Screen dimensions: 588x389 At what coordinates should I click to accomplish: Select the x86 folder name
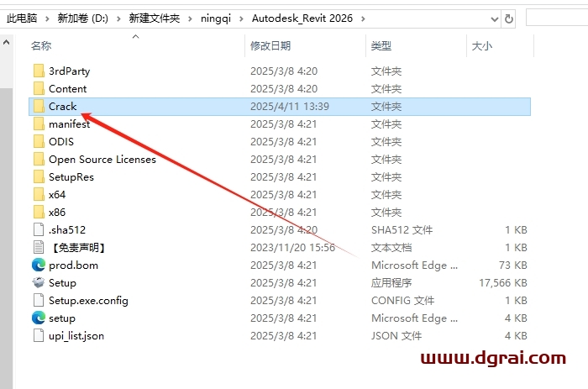[x=57, y=212]
